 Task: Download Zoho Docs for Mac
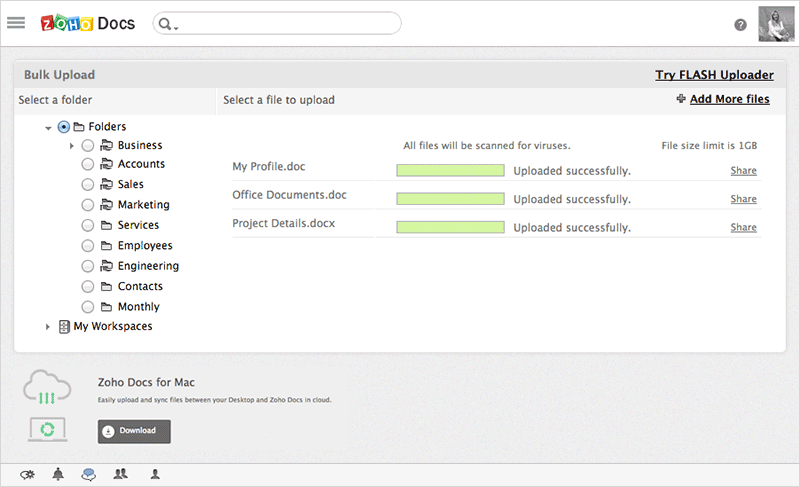tap(134, 431)
